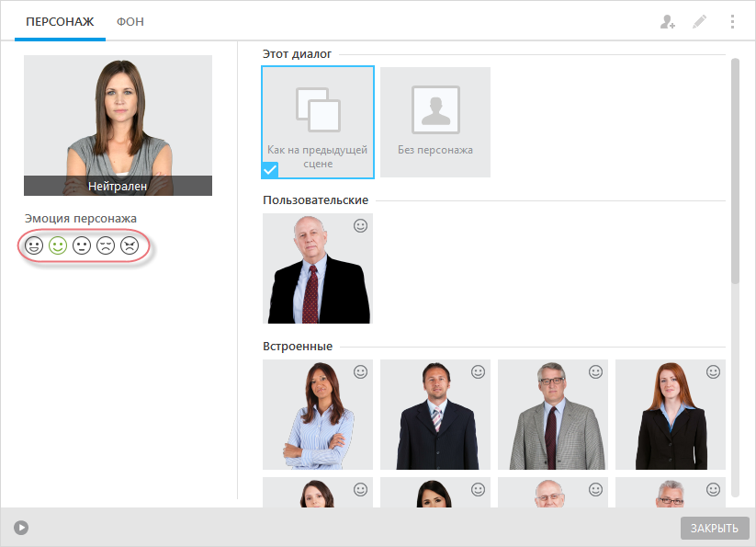
Task: Click the 'Пользовательские' section heading
Action: [316, 200]
